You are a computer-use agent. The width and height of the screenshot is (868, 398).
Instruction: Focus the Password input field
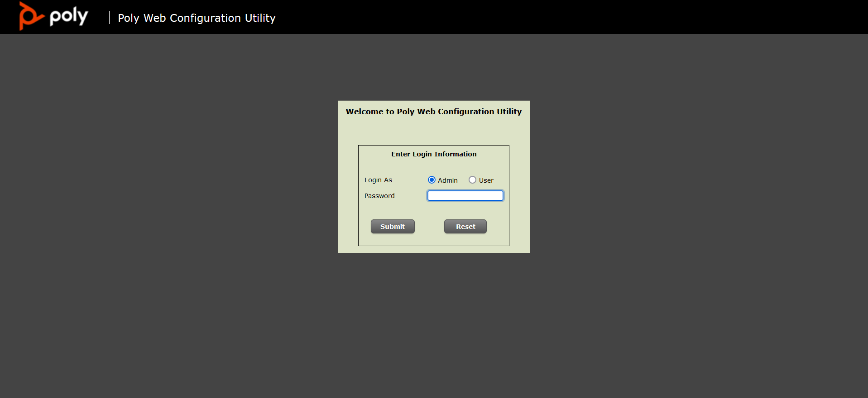[465, 195]
